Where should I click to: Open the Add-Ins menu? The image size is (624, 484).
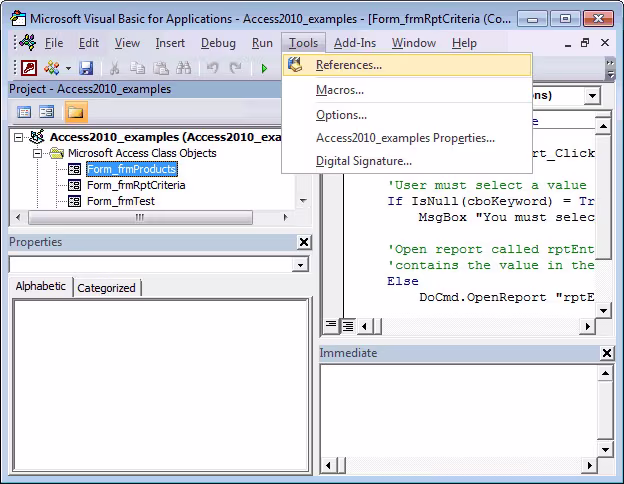355,43
